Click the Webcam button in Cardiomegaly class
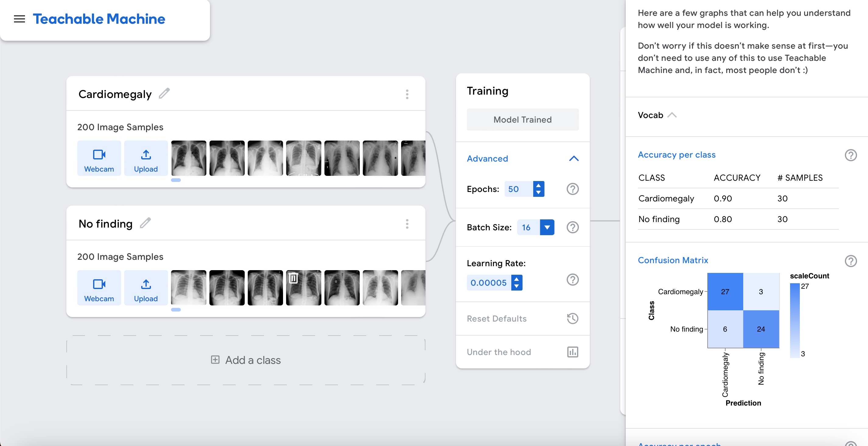 99,158
